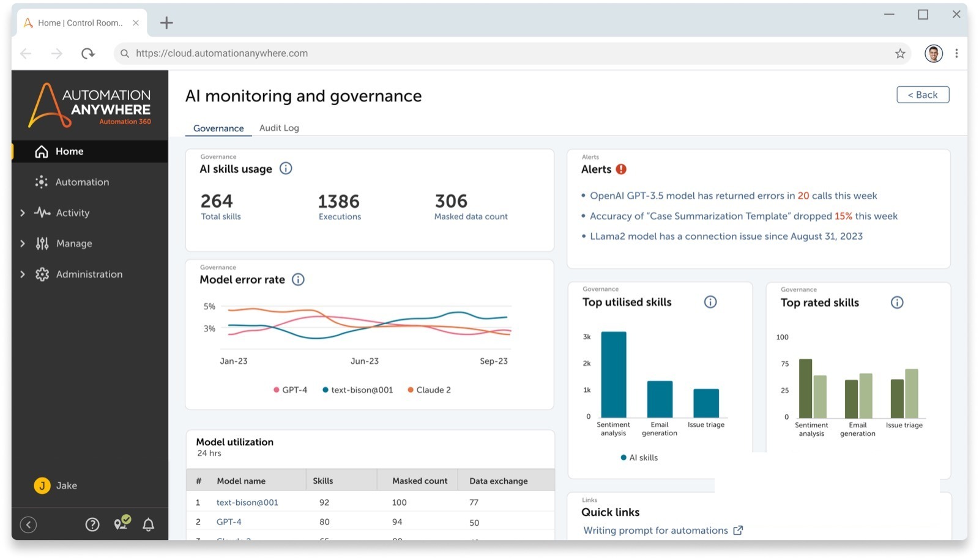The width and height of the screenshot is (979, 560).
Task: Go forward with browser forward arrow
Action: [57, 54]
